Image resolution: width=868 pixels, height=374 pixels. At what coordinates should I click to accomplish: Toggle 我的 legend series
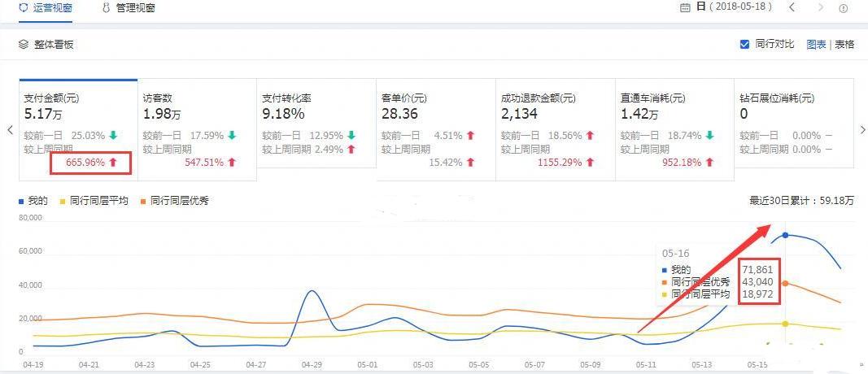[33, 201]
